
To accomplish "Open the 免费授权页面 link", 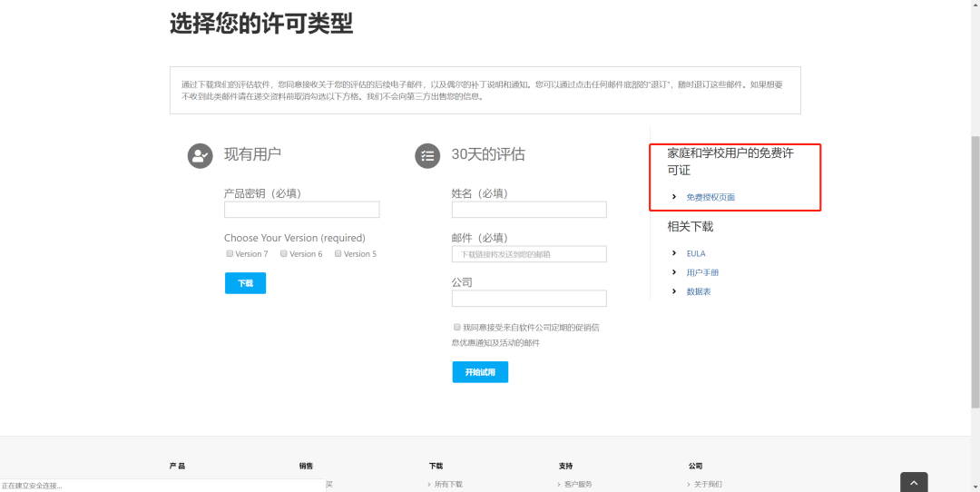I will [710, 197].
